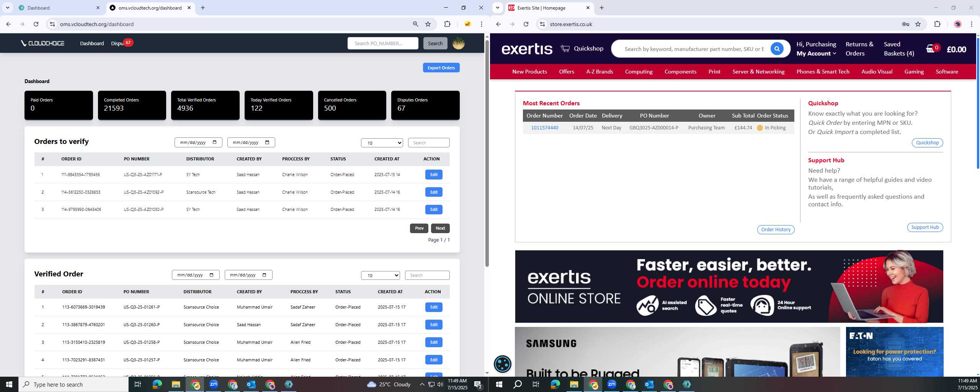The width and height of the screenshot is (980, 392).
Task: Click the CloudChoice logo in OMS header
Action: (42, 43)
